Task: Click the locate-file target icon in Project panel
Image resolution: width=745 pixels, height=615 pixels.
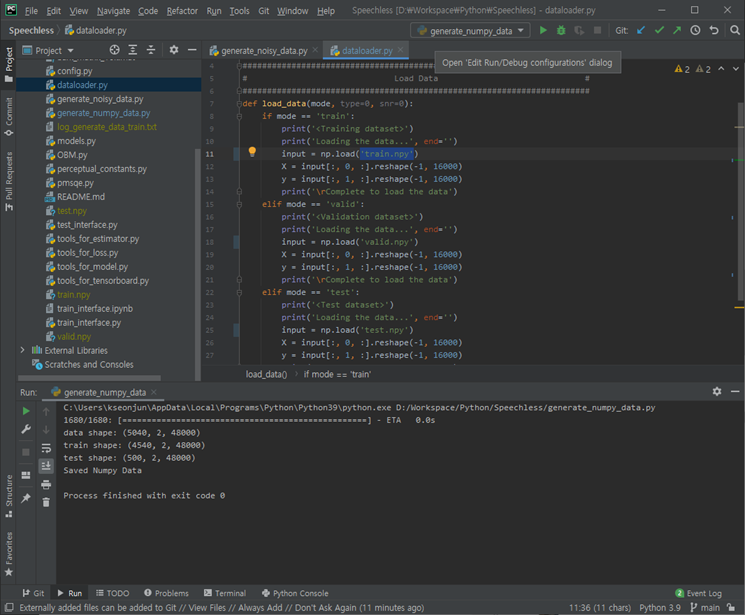Action: (x=114, y=50)
